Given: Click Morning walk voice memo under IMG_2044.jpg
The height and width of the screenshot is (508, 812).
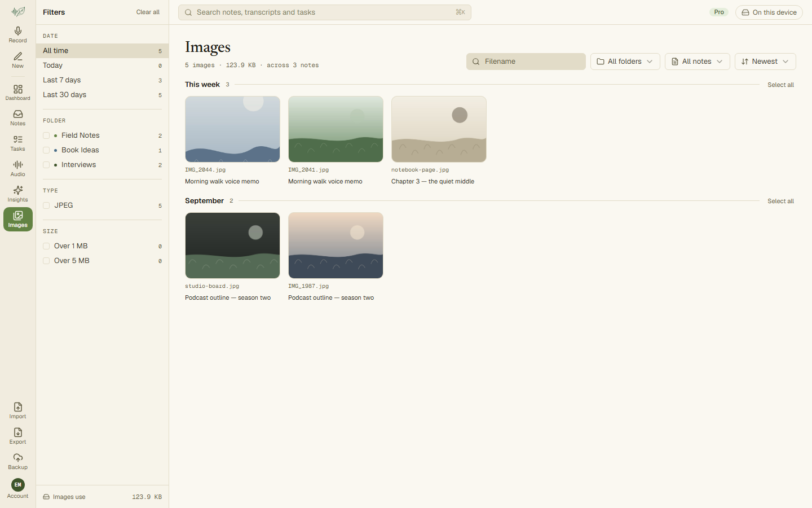Looking at the screenshot, I should (222, 181).
